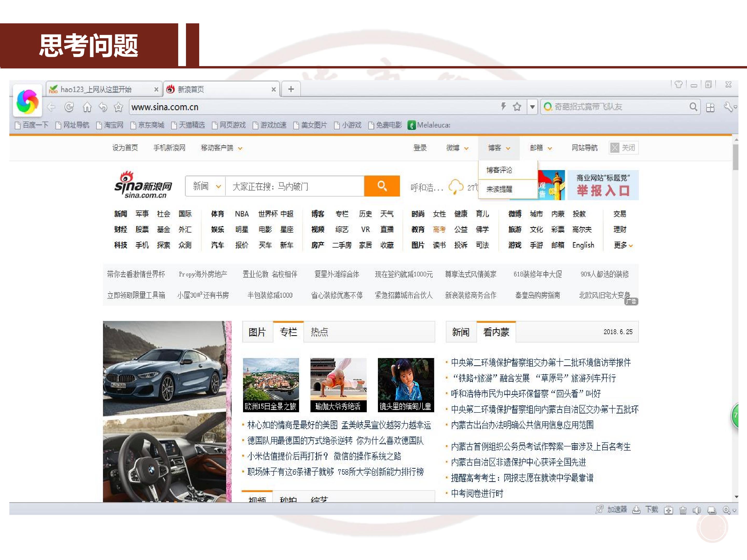Image resolution: width=747 pixels, height=560 pixels.
Task: Open the 举报入口 banner link
Action: (x=603, y=185)
